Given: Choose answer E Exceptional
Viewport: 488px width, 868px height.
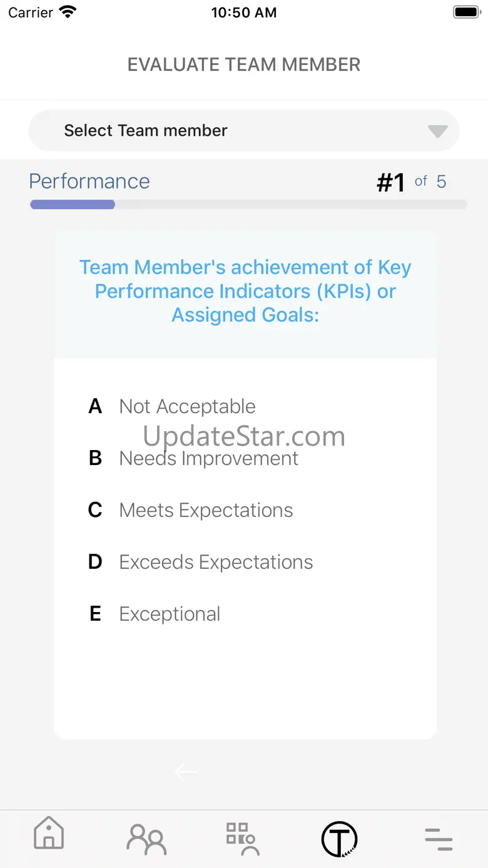Looking at the screenshot, I should [x=154, y=614].
